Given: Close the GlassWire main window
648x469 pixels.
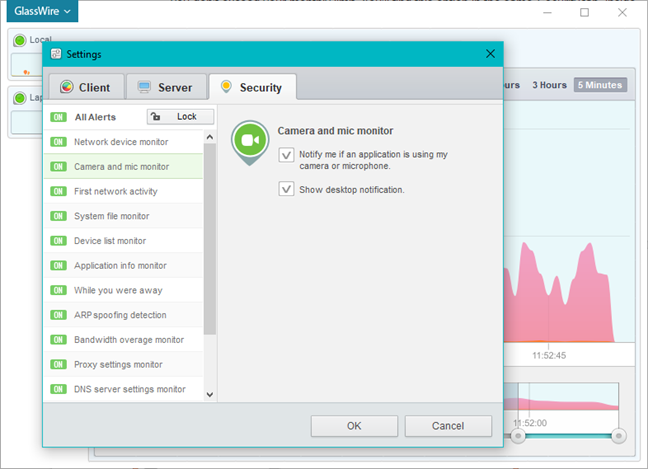Looking at the screenshot, I should 622,13.
